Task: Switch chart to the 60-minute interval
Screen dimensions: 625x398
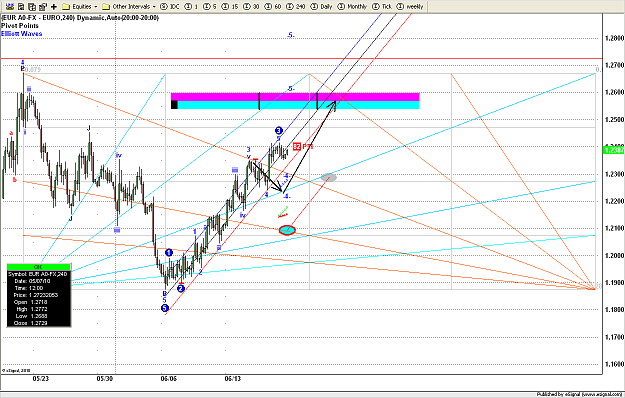Action: pyautogui.click(x=273, y=6)
